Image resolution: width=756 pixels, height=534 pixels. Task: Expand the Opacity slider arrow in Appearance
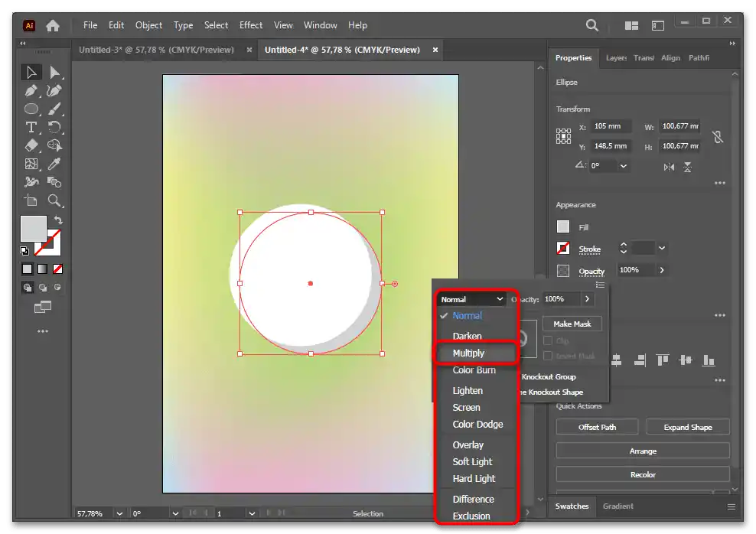coord(661,270)
